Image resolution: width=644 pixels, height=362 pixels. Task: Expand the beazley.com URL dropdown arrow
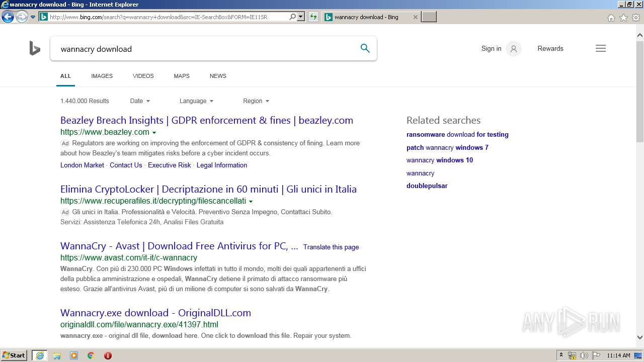154,133
